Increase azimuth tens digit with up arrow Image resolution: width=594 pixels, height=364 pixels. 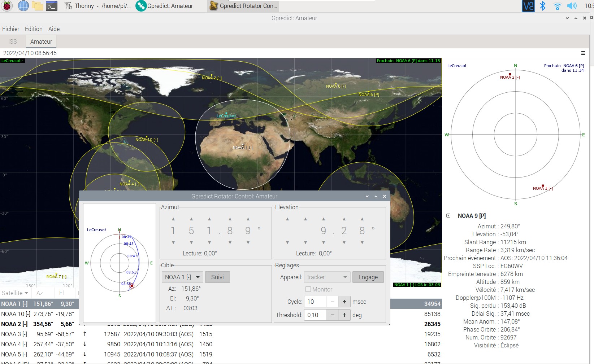(191, 219)
